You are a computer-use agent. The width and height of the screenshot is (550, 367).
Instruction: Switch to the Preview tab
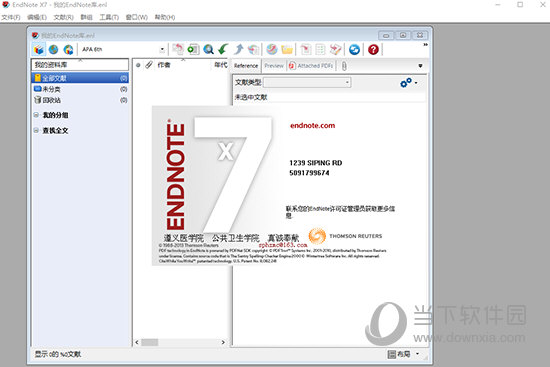pos(274,66)
